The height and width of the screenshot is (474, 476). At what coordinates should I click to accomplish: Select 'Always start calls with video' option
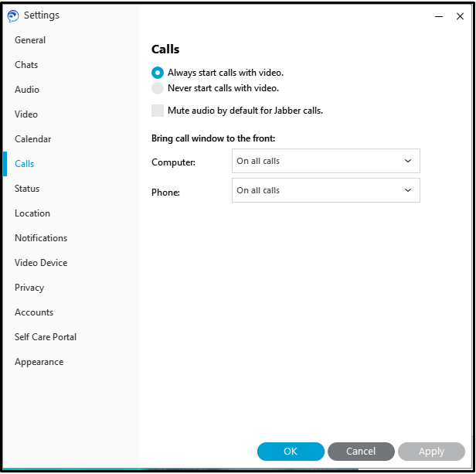click(158, 73)
